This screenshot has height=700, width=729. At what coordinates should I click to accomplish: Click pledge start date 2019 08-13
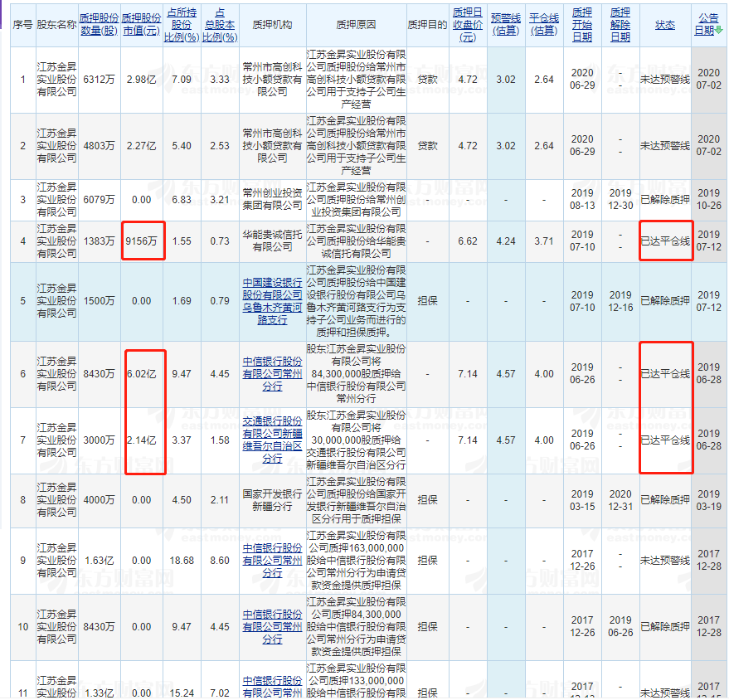click(582, 200)
